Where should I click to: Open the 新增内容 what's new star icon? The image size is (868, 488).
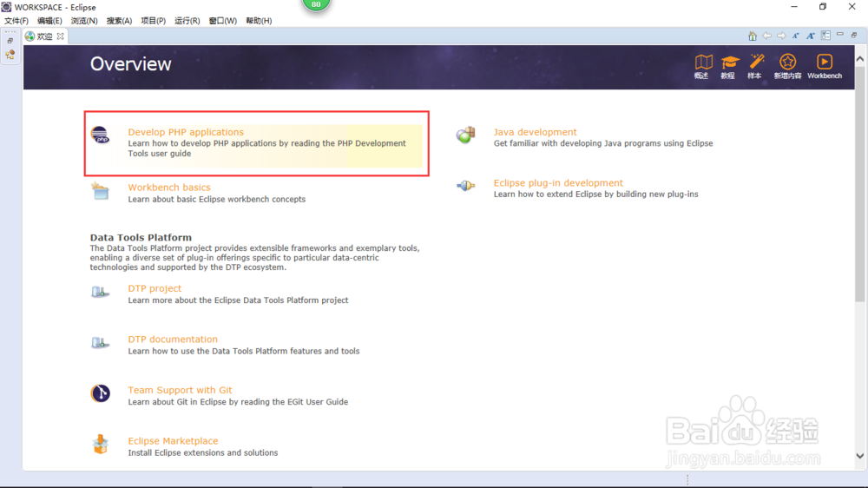click(x=787, y=67)
